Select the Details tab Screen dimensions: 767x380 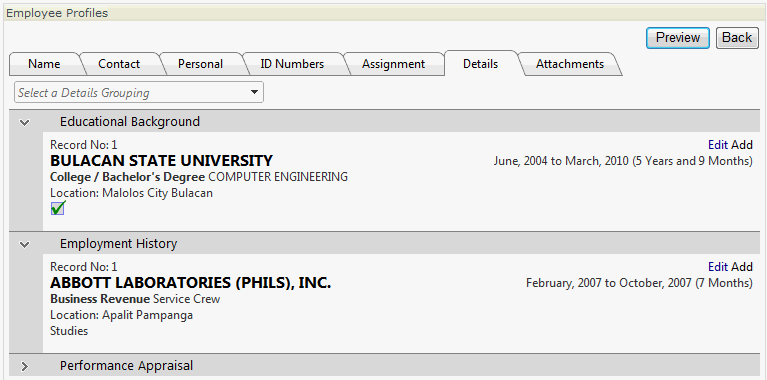point(480,64)
